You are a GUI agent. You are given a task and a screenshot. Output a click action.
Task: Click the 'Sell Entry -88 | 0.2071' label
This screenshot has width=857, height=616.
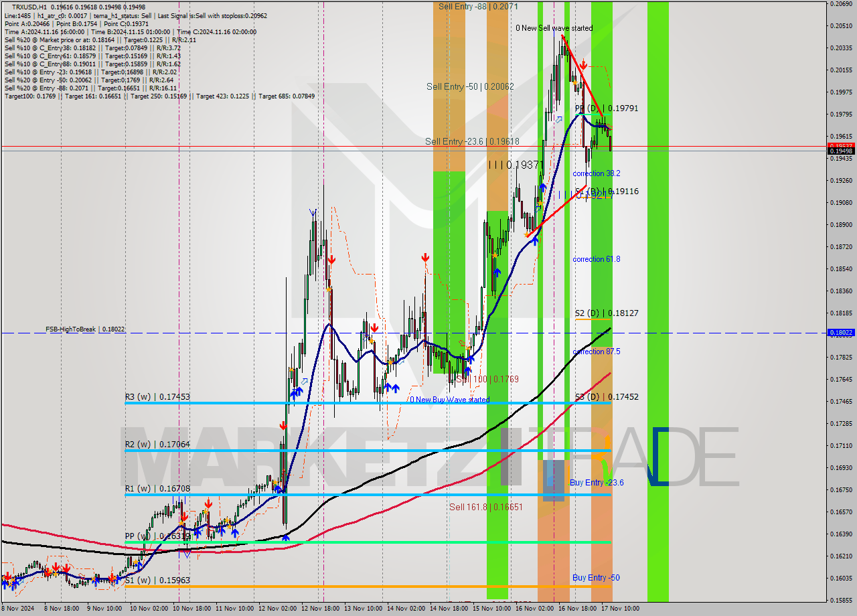tap(478, 6)
